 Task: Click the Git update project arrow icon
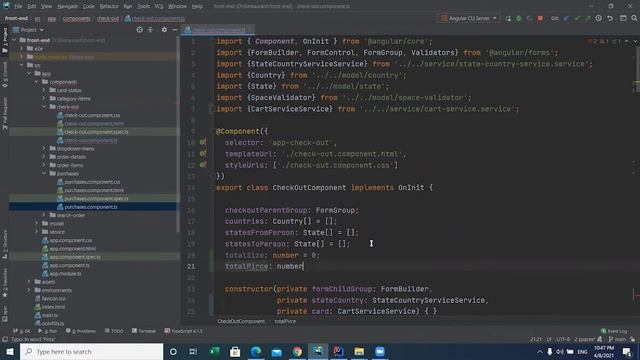click(x=566, y=18)
